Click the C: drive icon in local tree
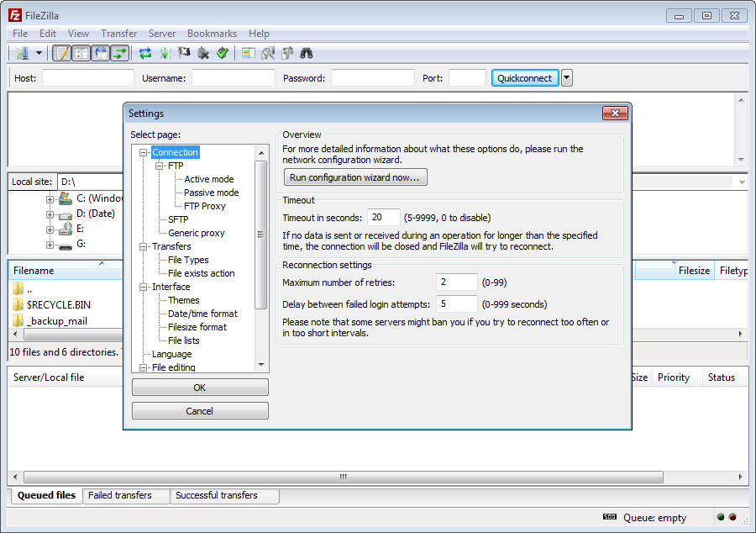Screen dimensions: 756x533 [x=65, y=198]
